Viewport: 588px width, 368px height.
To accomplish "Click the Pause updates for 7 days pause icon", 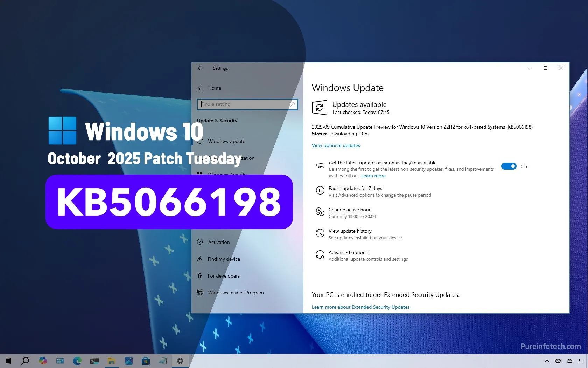I will 320,190.
